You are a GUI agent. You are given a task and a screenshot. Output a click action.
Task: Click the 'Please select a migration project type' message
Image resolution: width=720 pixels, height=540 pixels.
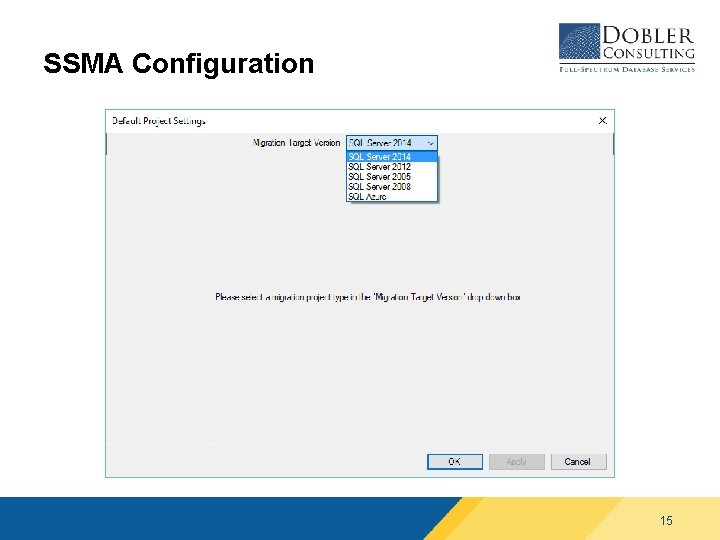tap(367, 297)
